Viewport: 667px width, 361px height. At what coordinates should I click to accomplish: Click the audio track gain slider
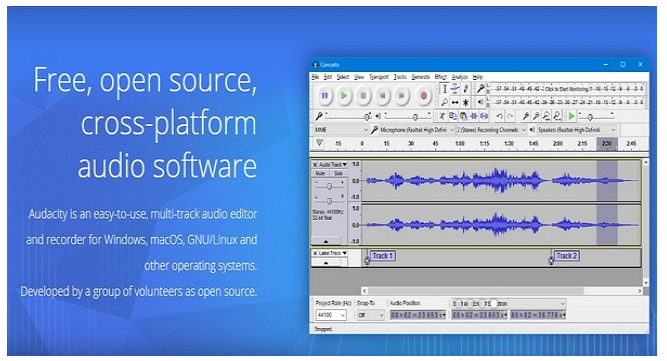[x=329, y=186]
